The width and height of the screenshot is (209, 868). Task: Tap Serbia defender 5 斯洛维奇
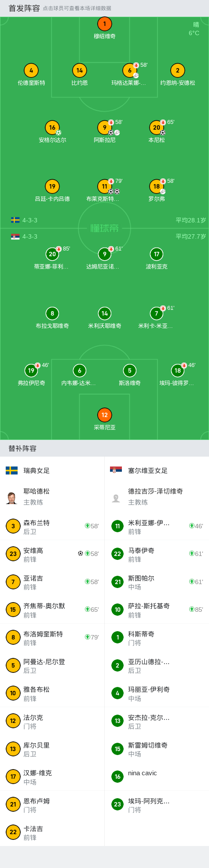[x=129, y=370]
